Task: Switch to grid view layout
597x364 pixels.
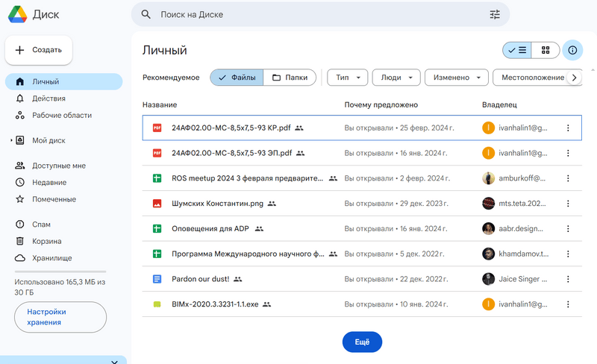Action: click(546, 50)
